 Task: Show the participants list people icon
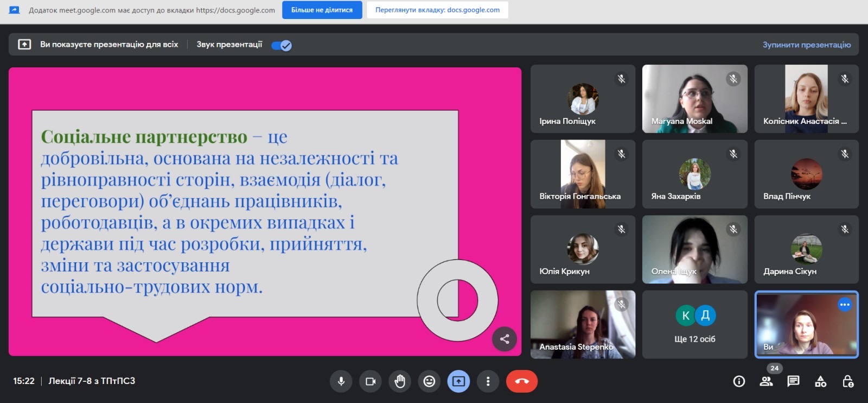point(766,381)
